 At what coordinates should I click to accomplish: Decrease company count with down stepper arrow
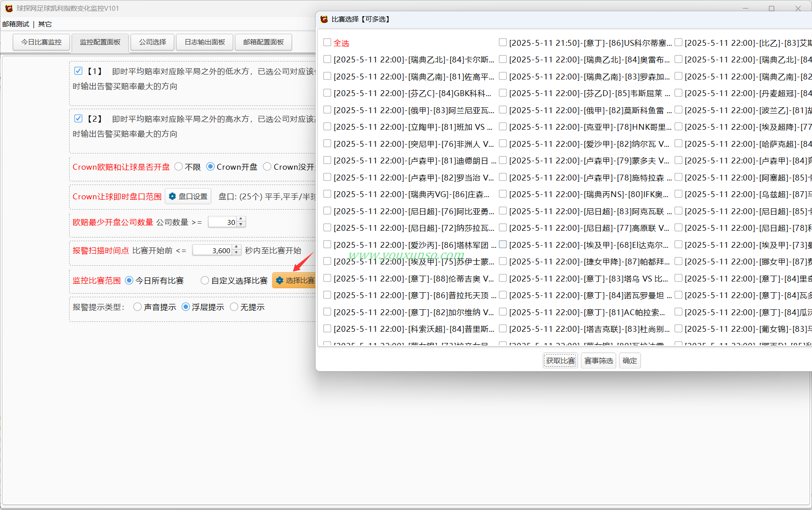coord(241,224)
